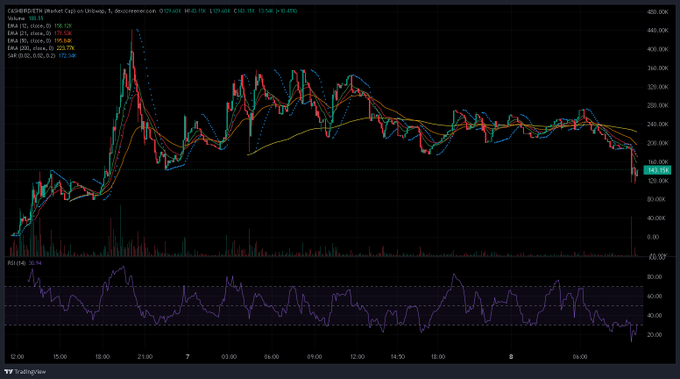This screenshot has height=379, width=680.
Task: Select the Volume indicator legend
Action: [26, 18]
